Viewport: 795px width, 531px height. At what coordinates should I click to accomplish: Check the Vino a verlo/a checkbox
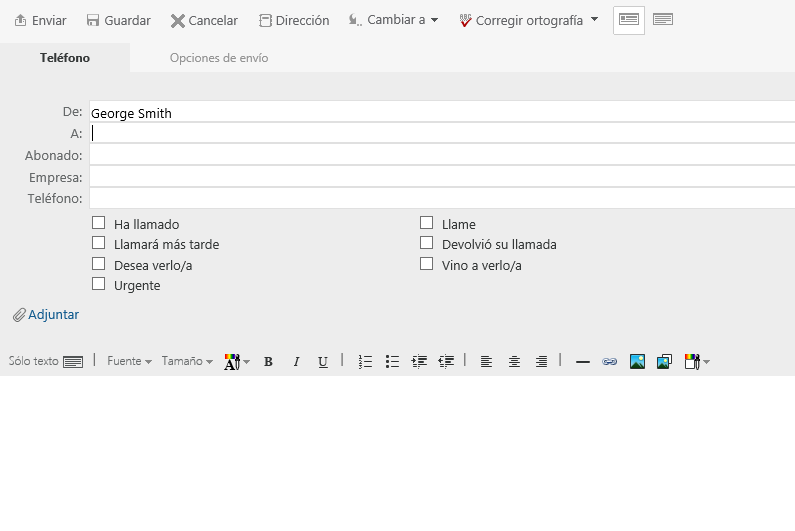point(426,264)
